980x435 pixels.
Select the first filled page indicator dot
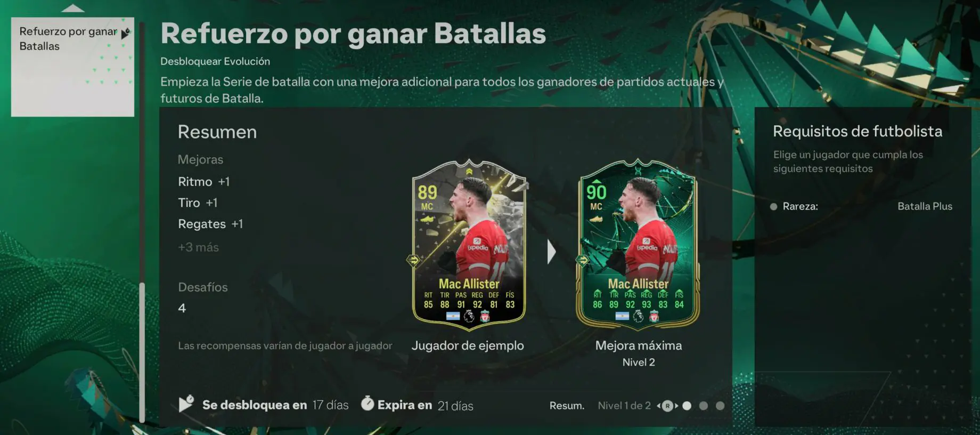pos(687,406)
